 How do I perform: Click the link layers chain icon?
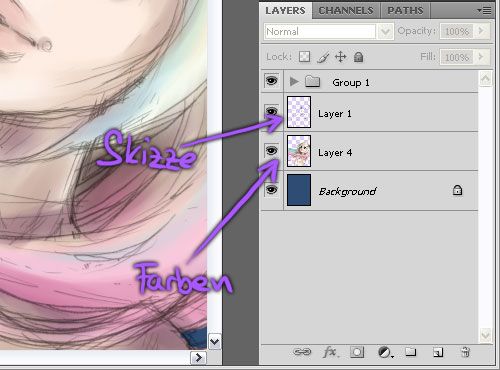click(302, 352)
